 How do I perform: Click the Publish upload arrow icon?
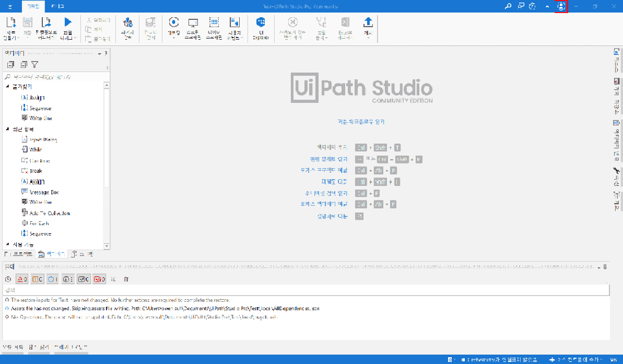368,22
